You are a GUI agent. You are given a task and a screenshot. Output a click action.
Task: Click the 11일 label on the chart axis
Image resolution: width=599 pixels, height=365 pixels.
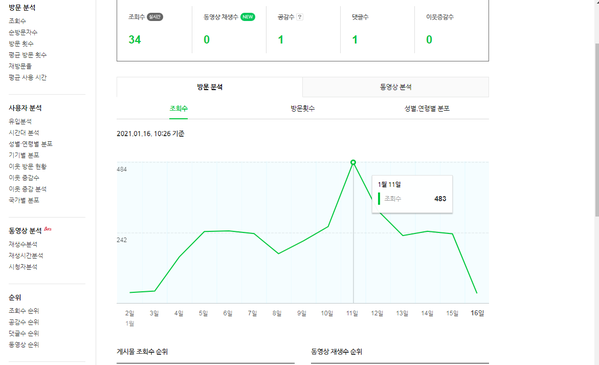coord(352,313)
